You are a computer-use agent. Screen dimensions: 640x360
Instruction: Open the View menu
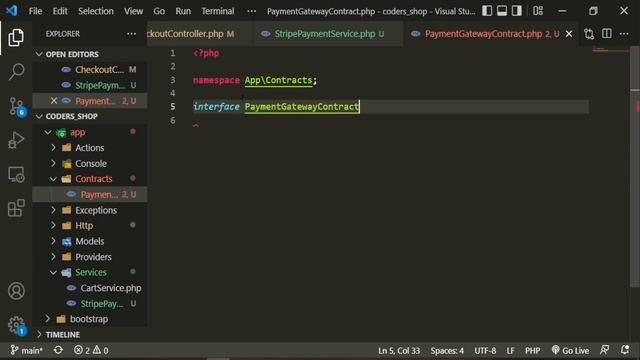click(133, 11)
